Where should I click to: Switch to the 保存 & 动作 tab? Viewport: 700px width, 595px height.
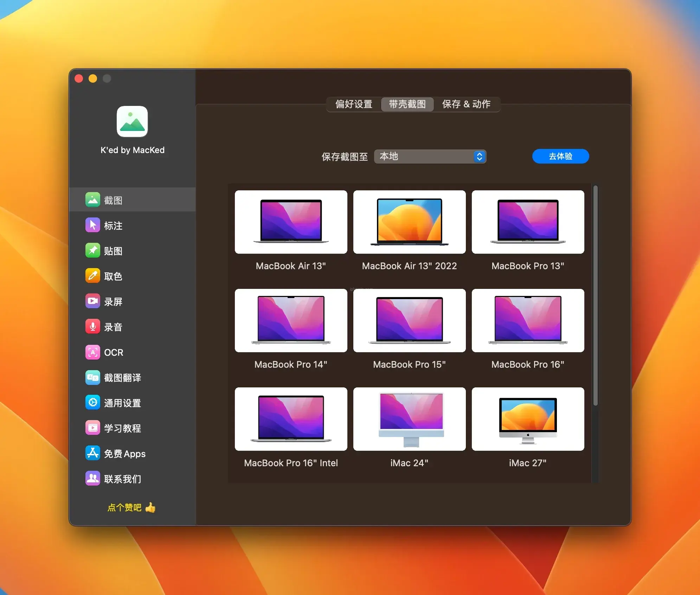point(466,104)
